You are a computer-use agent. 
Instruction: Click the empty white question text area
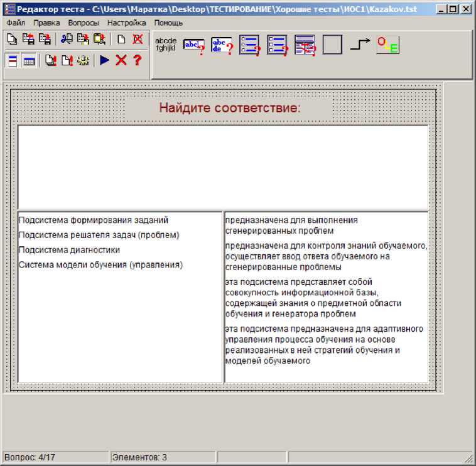223,167
